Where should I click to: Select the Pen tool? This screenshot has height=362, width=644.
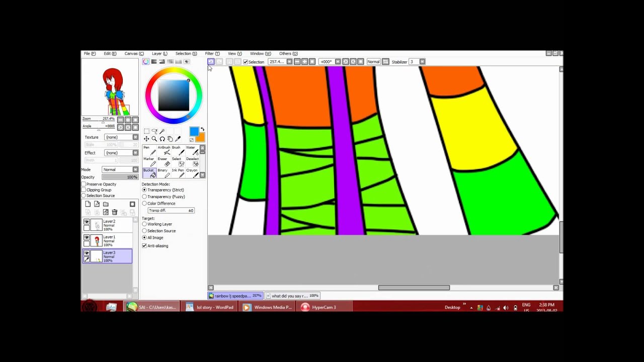point(148,151)
